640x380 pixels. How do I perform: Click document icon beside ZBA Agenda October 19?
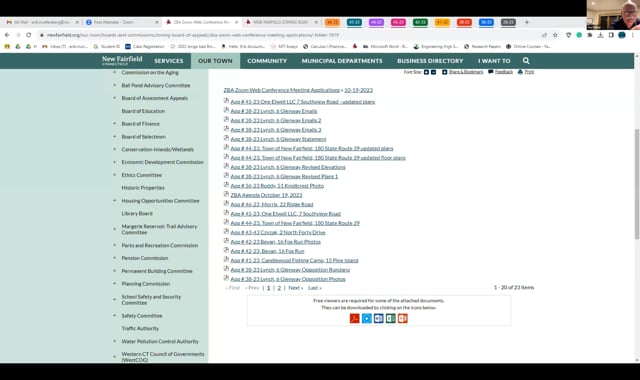tap(226, 194)
